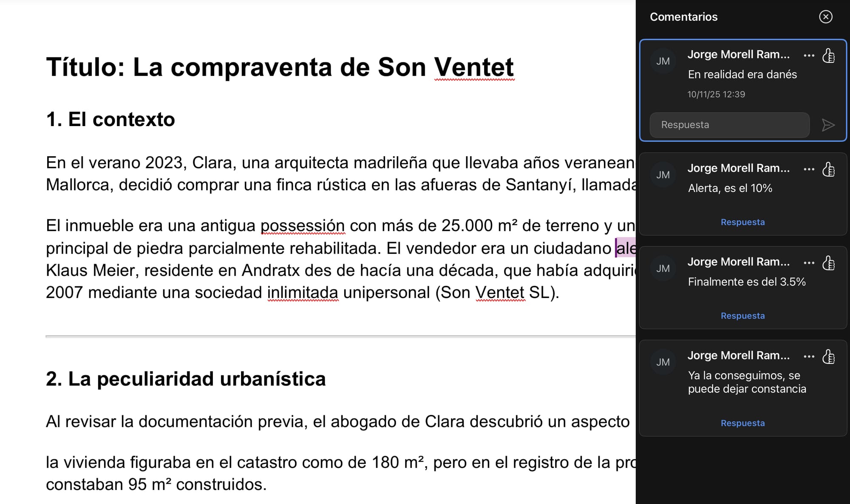Like the comment "Finalmente es del 3.5%"

click(x=828, y=263)
